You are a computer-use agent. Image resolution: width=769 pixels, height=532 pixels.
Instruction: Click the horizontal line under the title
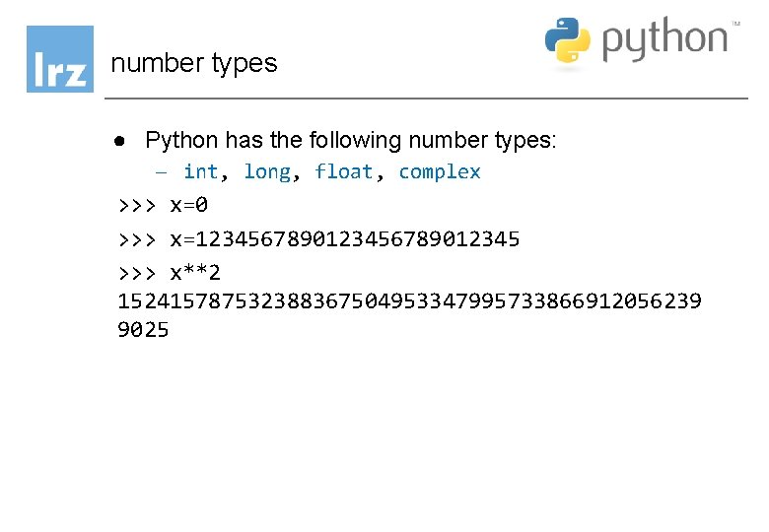point(426,99)
